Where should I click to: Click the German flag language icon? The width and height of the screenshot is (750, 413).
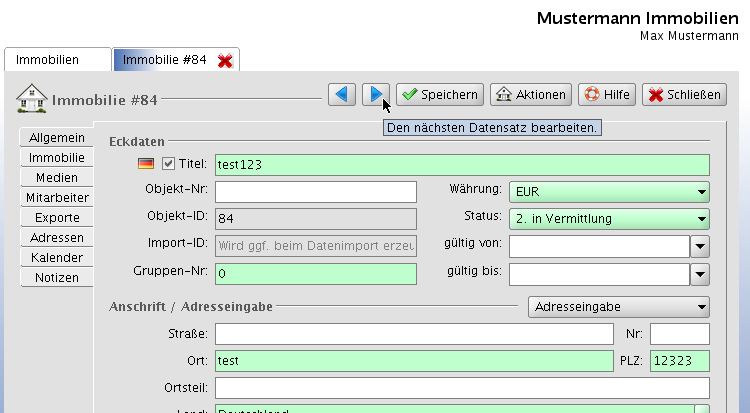[x=145, y=164]
